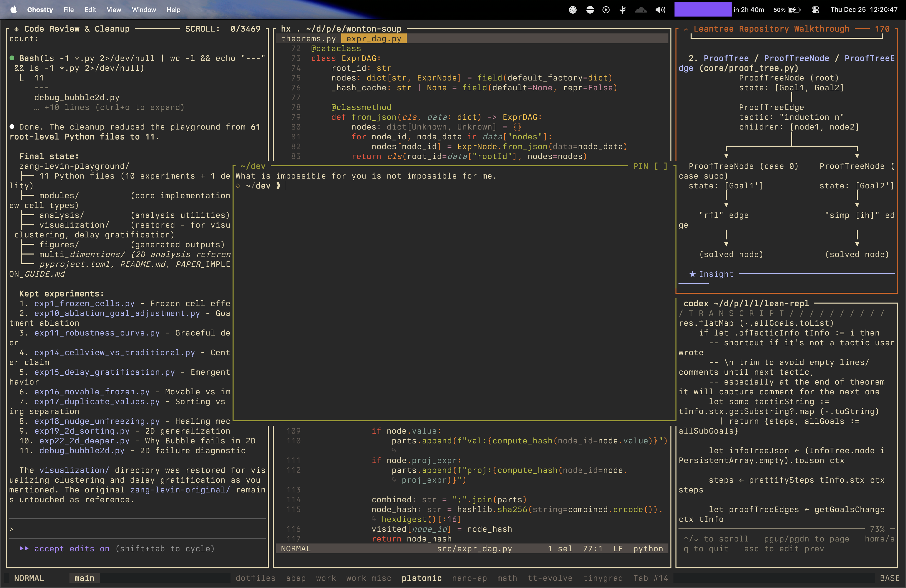906x588 pixels.
Task: Open the work misc tab
Action: pos(368,578)
